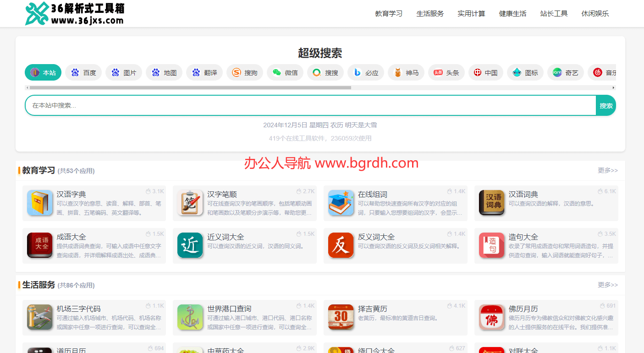Click the 6.1K popularity count on 汉语词典
Screen dimensions: 644x353
(607, 191)
